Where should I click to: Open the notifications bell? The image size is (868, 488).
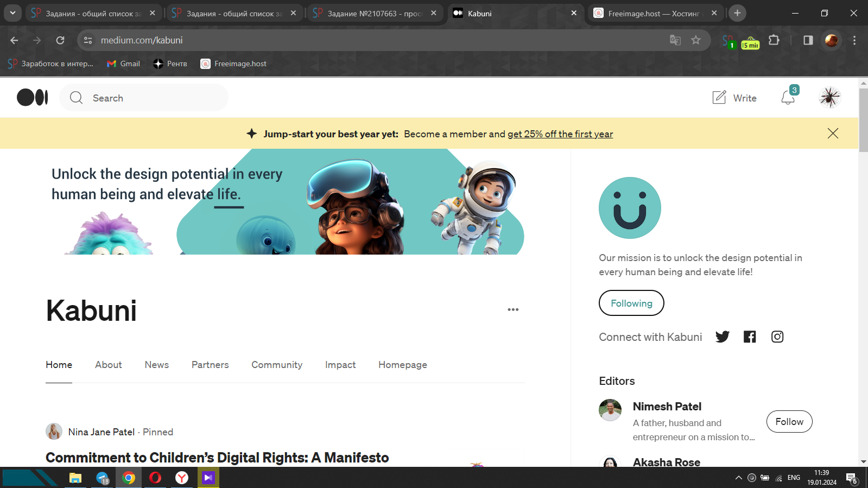coord(788,98)
